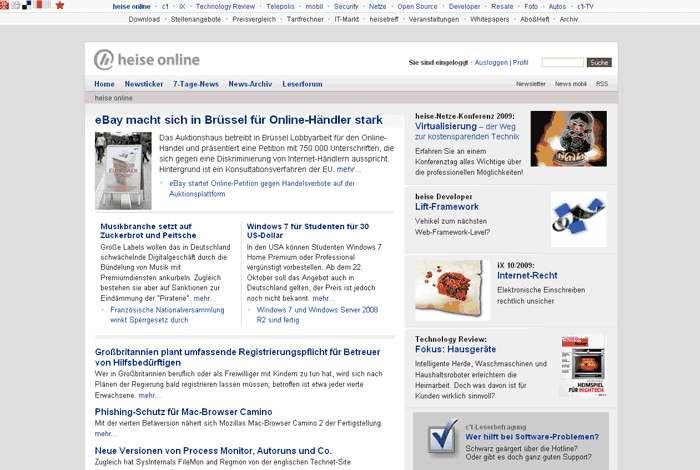The image size is (700, 470).
Task: Open the c't-TV link
Action: (x=585, y=7)
